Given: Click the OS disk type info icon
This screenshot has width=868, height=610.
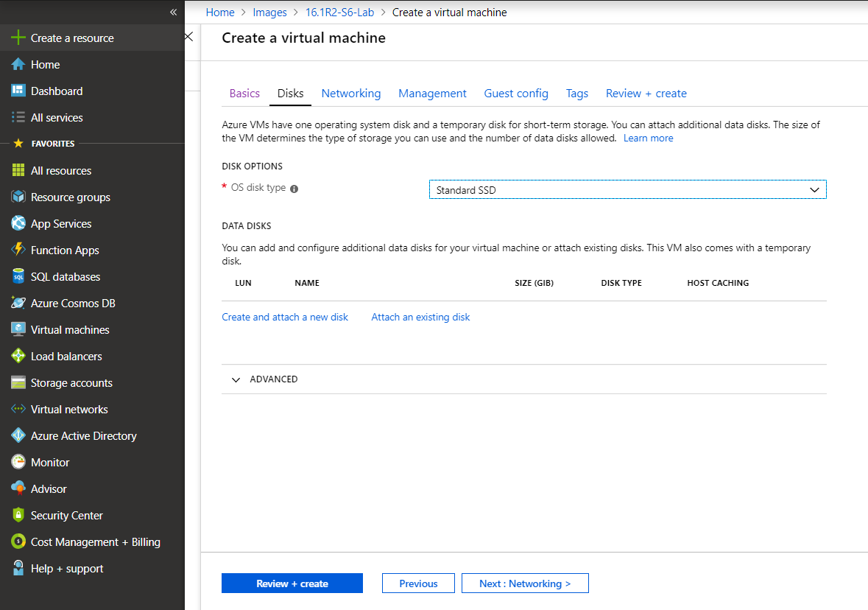Looking at the screenshot, I should 294,189.
